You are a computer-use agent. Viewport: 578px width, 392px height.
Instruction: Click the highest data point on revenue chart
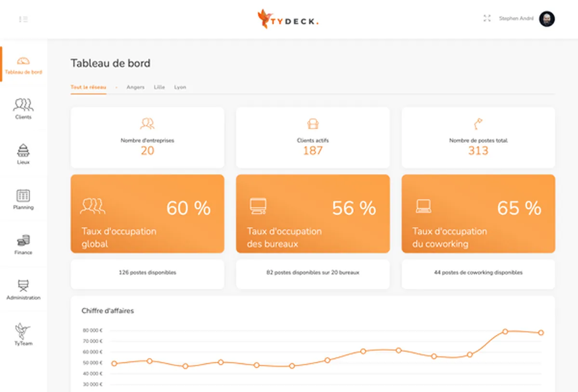[x=505, y=331]
